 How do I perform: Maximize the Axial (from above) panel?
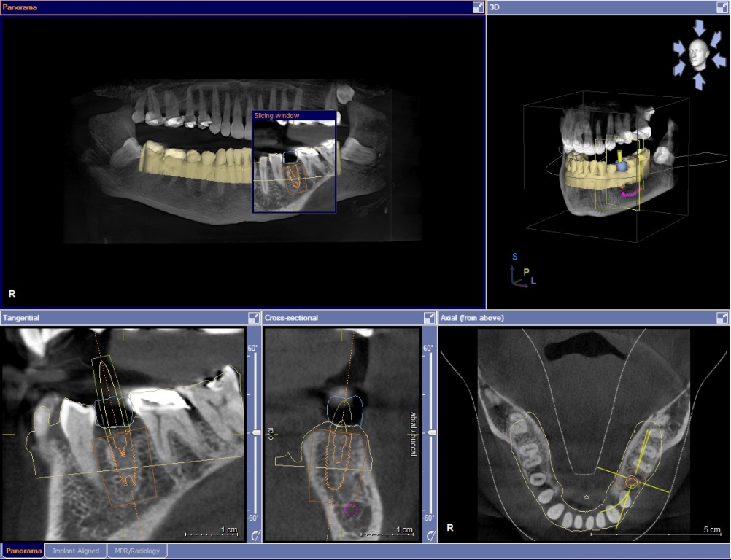click(722, 318)
